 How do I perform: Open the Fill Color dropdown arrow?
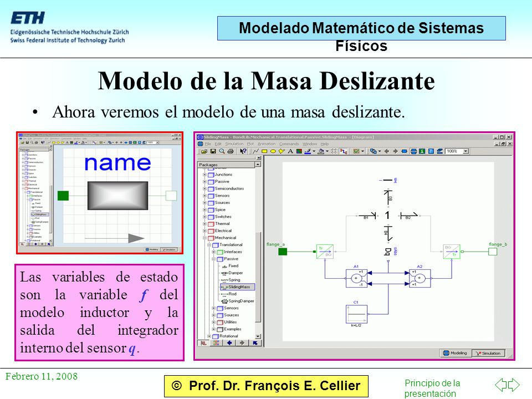(x=327, y=151)
